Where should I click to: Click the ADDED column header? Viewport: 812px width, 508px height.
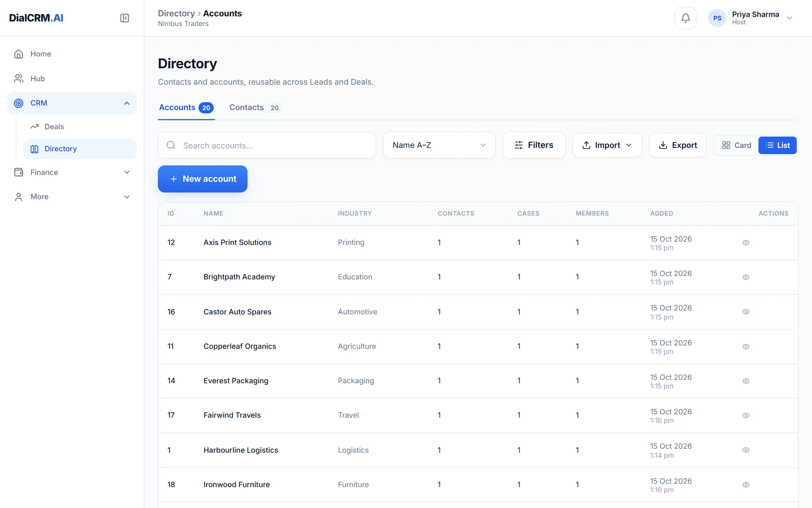[x=661, y=213]
